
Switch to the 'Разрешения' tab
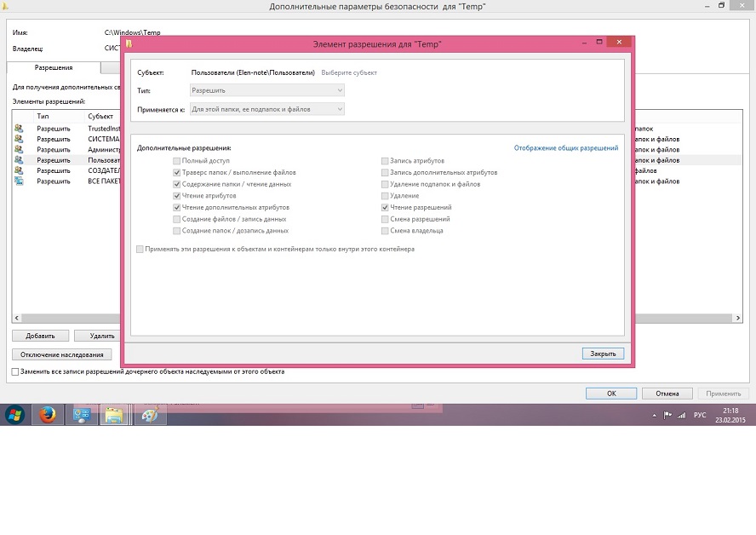53,67
